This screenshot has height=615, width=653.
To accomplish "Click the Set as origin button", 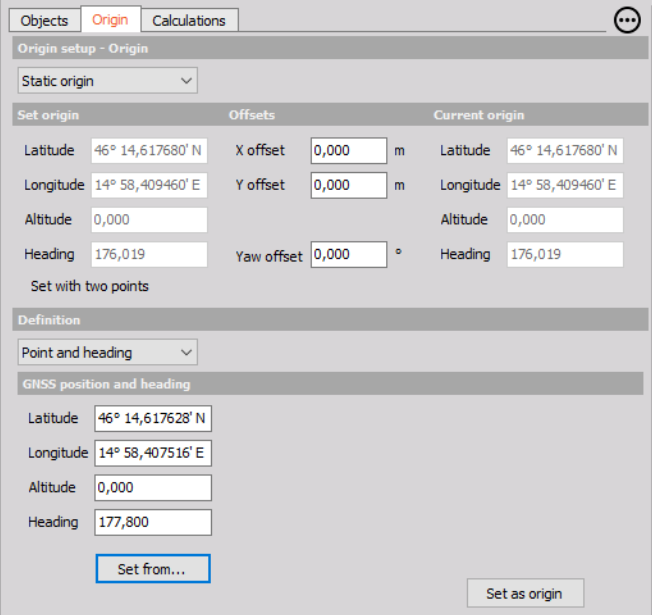I will pyautogui.click(x=525, y=593).
